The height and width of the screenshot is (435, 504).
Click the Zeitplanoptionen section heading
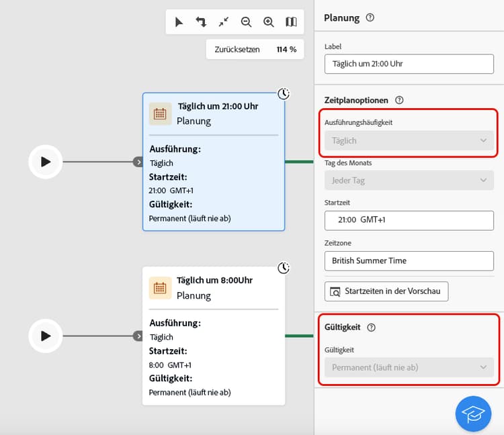tap(356, 101)
